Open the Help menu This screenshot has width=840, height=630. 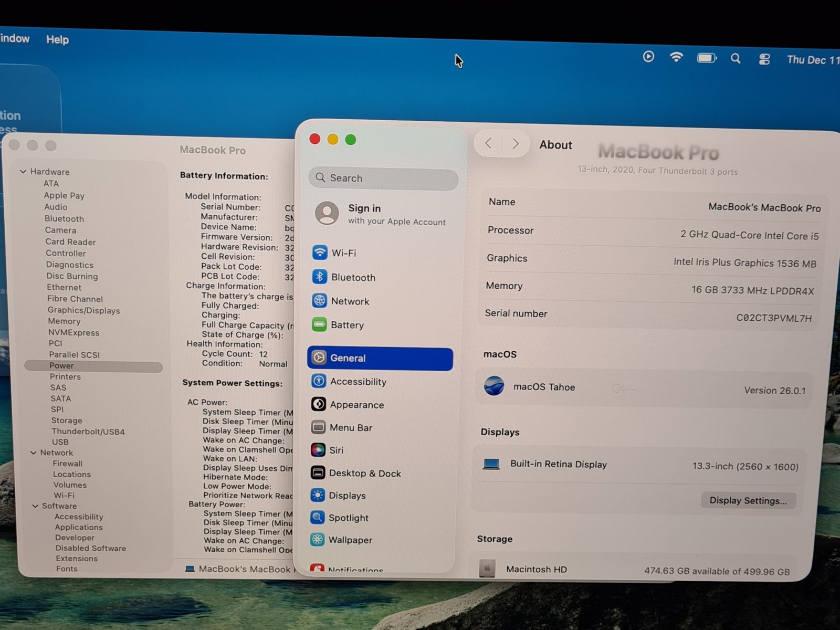[57, 39]
